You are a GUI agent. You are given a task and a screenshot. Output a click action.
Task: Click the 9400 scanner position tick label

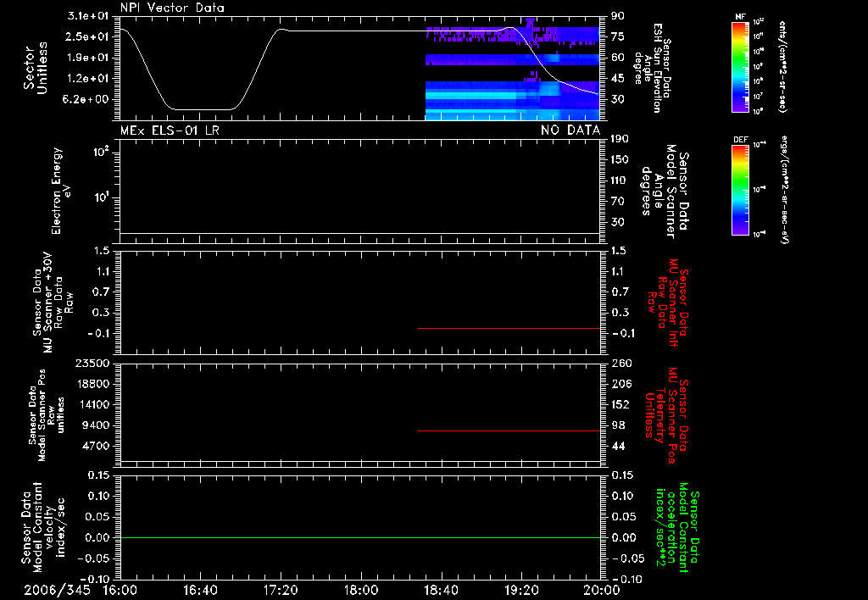97,425
